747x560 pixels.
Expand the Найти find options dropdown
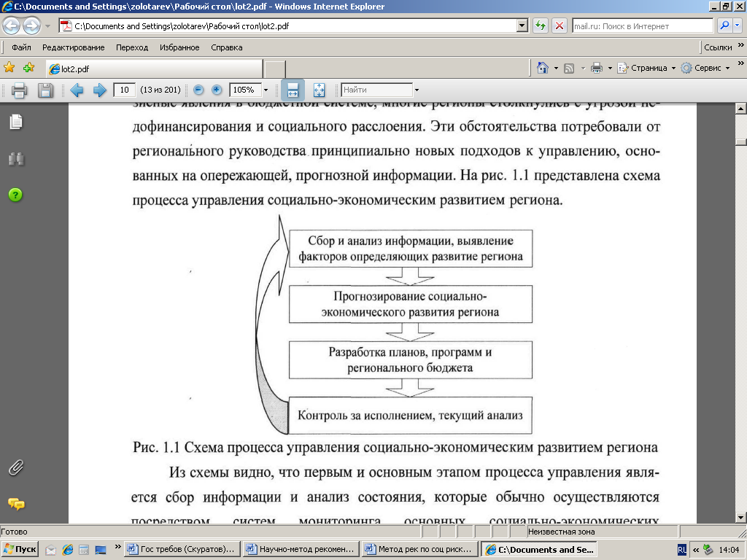[417, 90]
